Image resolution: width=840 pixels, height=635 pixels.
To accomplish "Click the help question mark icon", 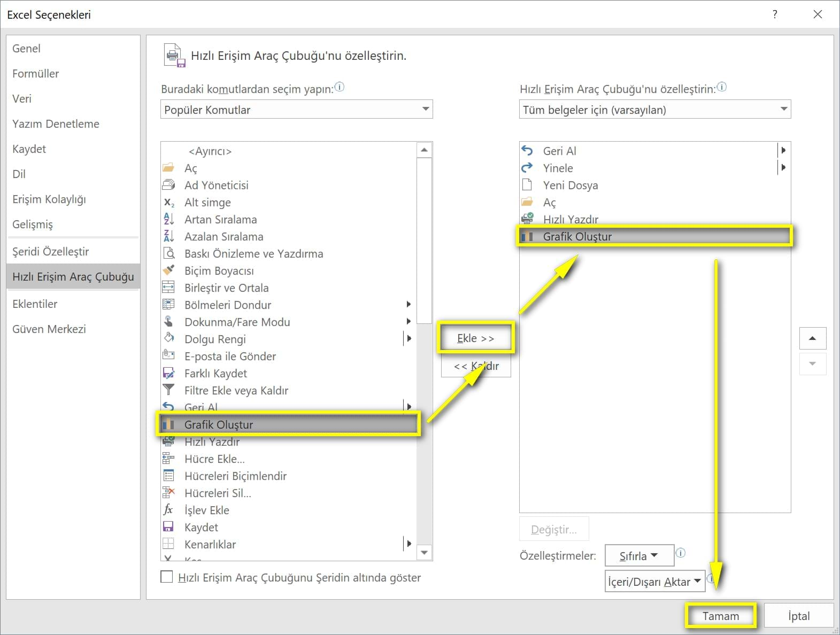I will click(775, 14).
